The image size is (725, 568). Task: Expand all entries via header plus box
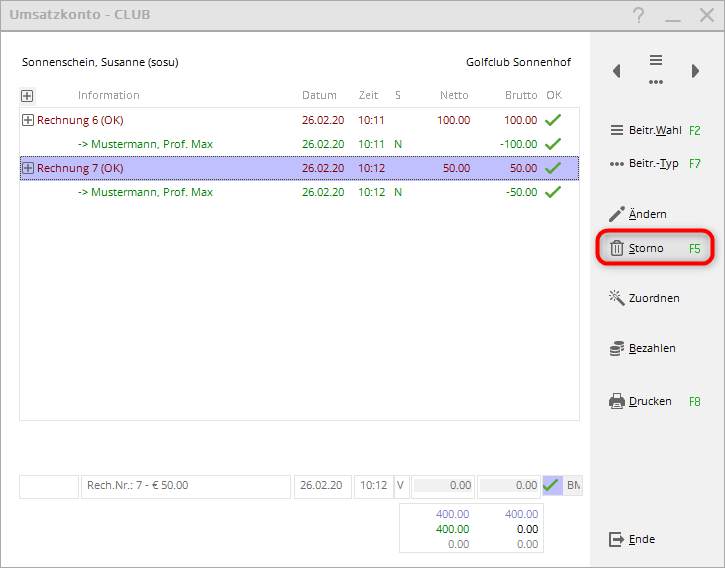tap(27, 96)
